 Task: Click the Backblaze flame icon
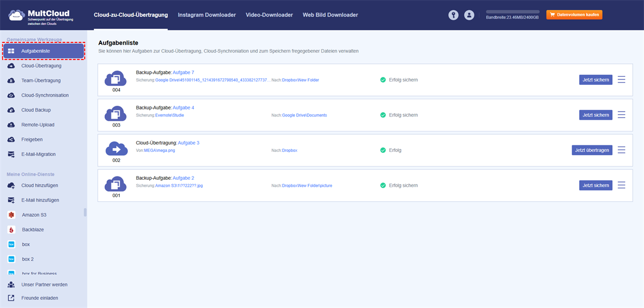tap(11, 229)
